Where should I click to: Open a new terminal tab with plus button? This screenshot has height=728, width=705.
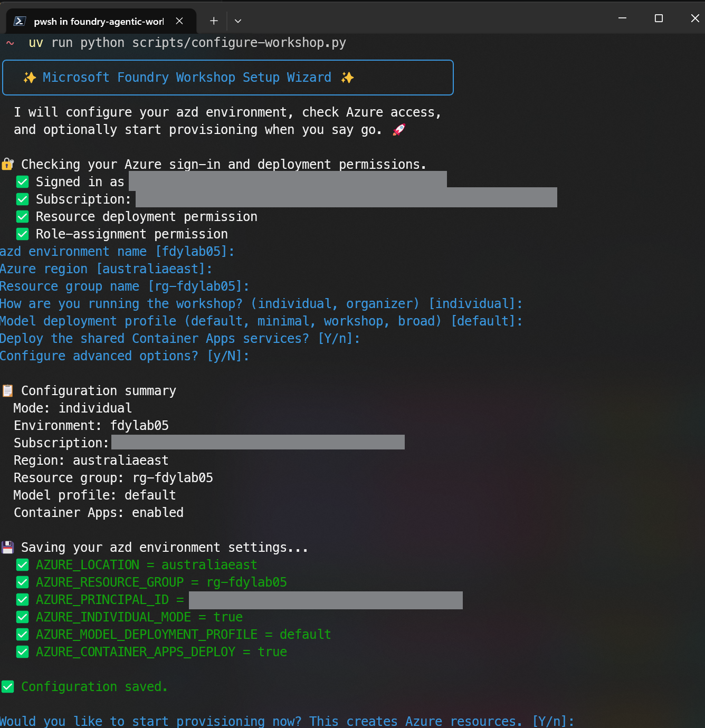214,21
